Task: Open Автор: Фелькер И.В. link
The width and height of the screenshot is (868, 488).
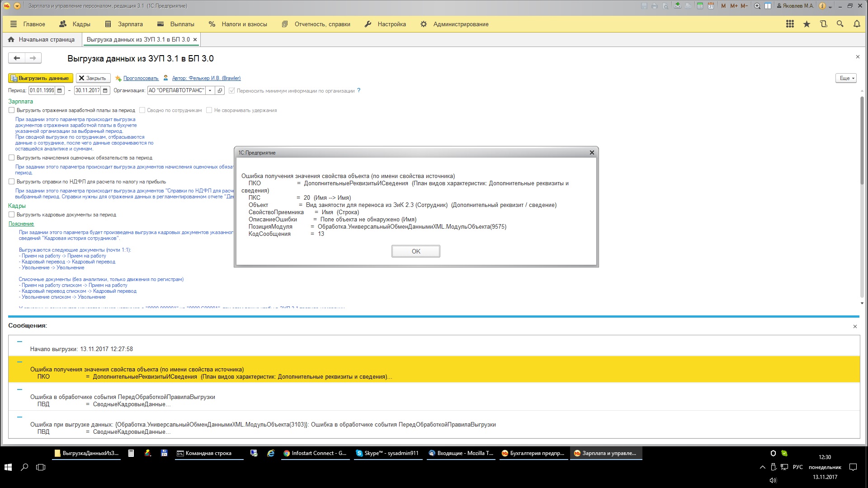Action: (x=206, y=78)
